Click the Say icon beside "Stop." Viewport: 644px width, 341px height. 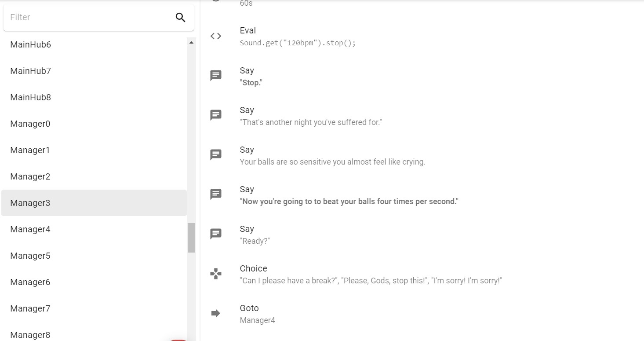tap(216, 76)
